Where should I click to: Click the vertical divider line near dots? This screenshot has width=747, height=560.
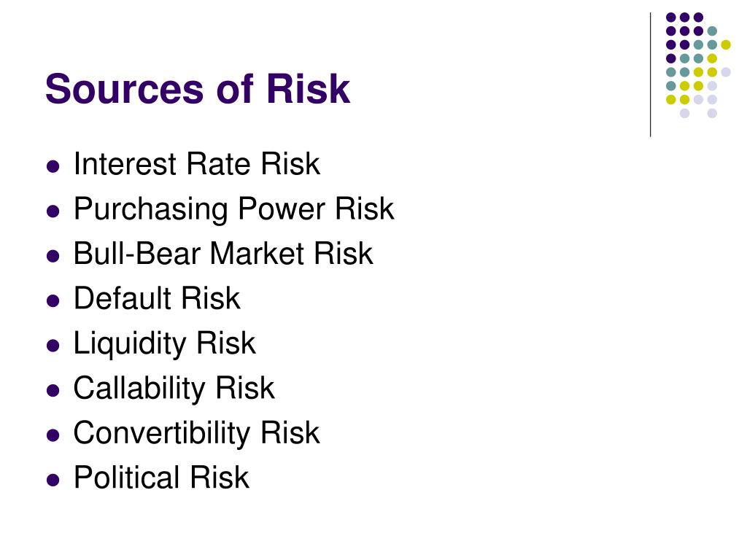point(650,75)
